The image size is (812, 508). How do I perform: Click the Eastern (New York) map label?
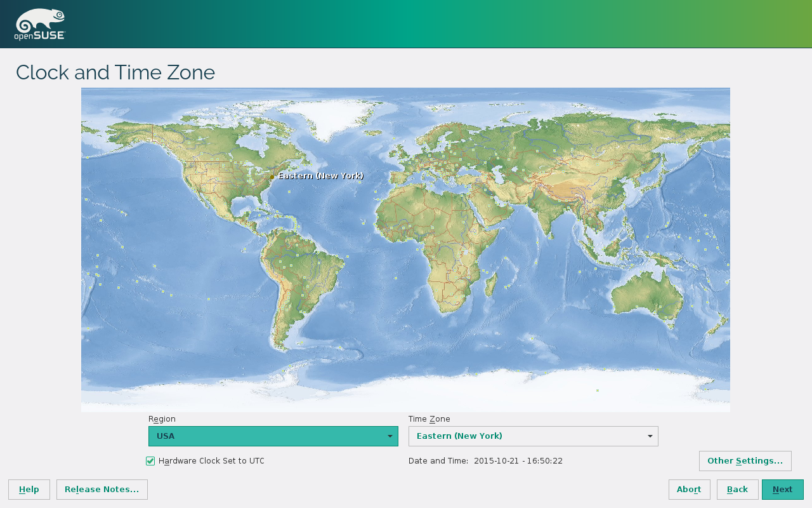[x=320, y=176]
